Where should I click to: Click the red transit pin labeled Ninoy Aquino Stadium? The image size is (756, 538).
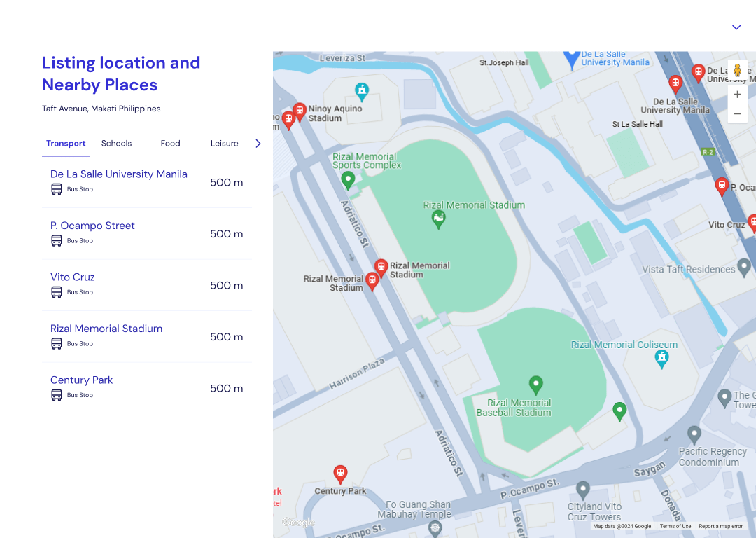point(300,112)
